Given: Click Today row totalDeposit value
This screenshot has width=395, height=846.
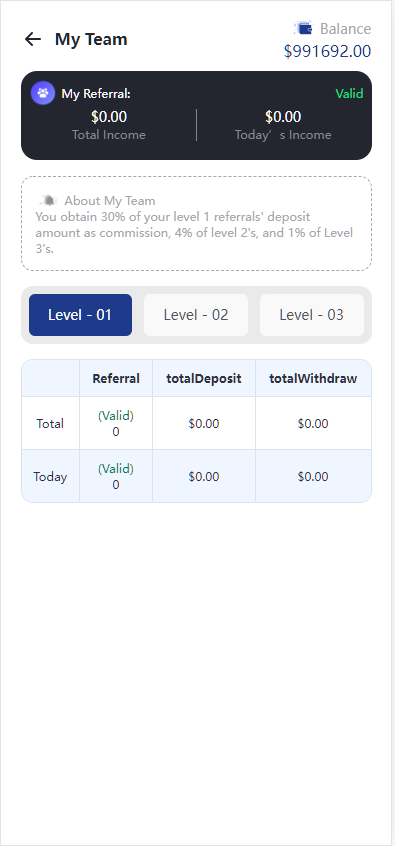Looking at the screenshot, I should [204, 476].
